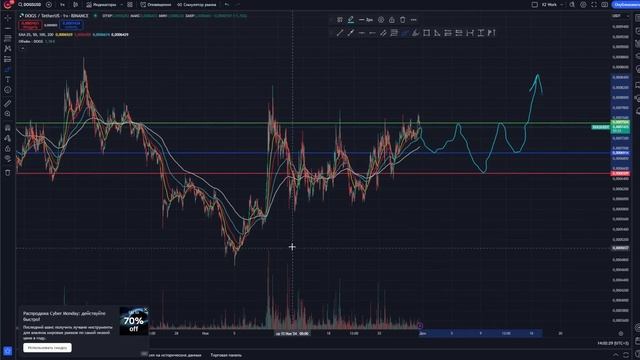Click the DOGS / TetherUS chart title
Screen dimensions: 640x360
coord(56,16)
